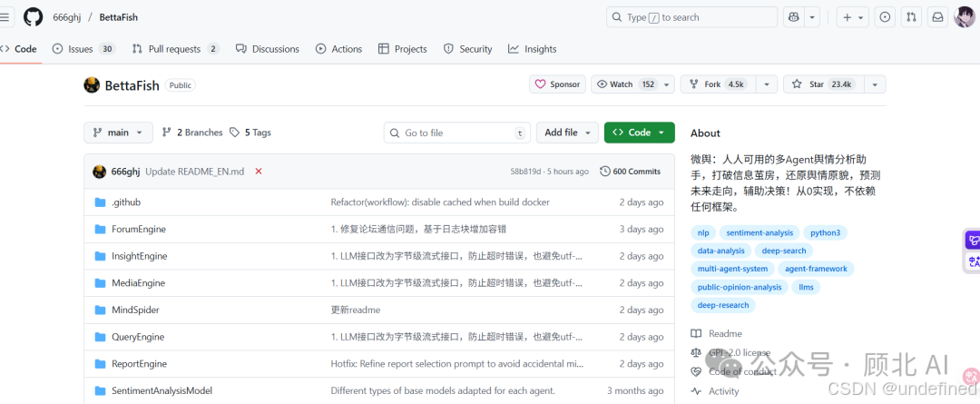Open the Pull requests tab
Image resolution: width=980 pixels, height=404 pixels.
(x=176, y=49)
